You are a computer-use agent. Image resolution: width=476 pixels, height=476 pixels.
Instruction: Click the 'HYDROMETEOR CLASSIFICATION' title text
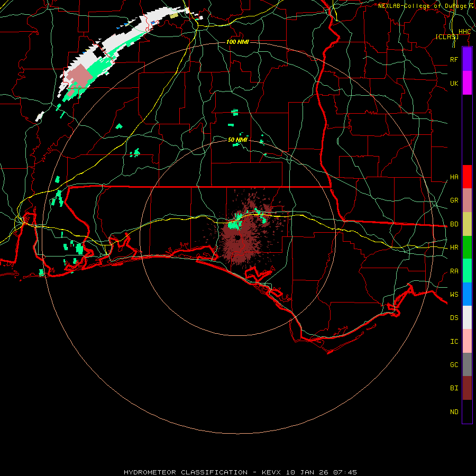pyautogui.click(x=186, y=472)
